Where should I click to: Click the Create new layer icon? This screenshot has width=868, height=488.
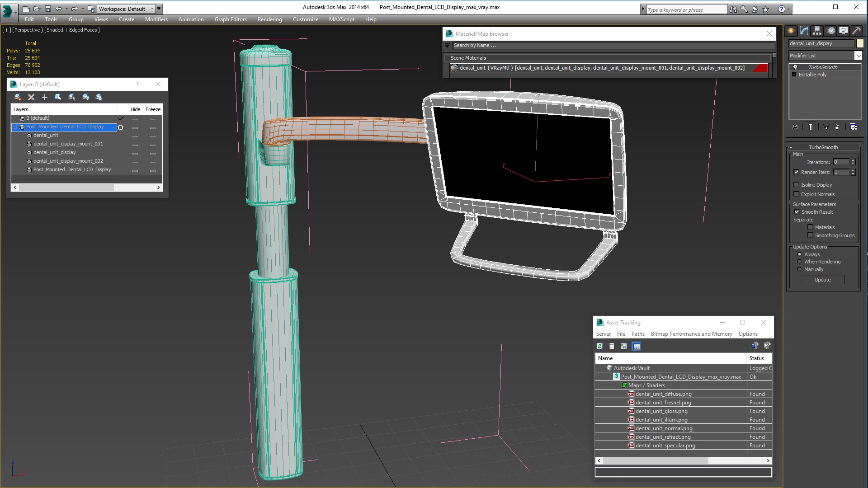(17, 97)
